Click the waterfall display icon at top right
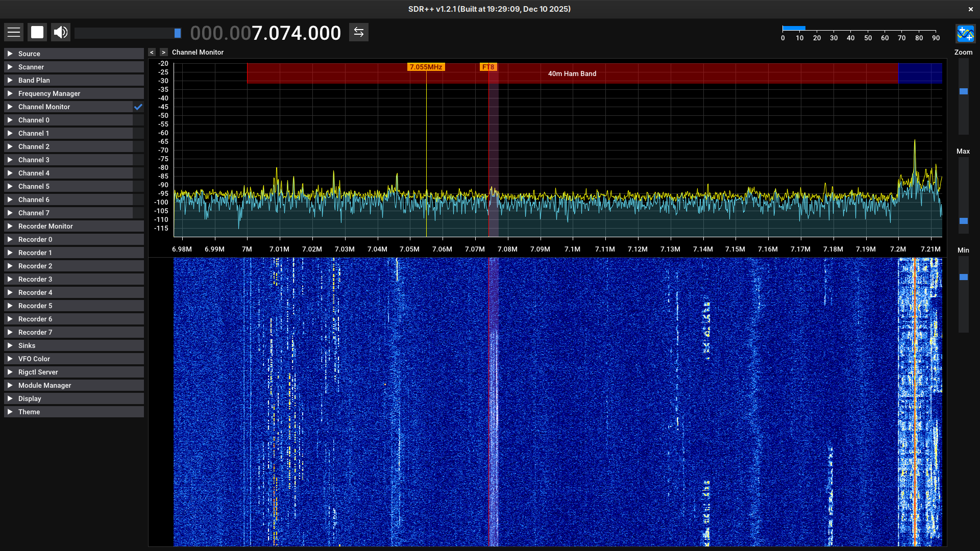Viewport: 980px width, 551px height. click(965, 34)
